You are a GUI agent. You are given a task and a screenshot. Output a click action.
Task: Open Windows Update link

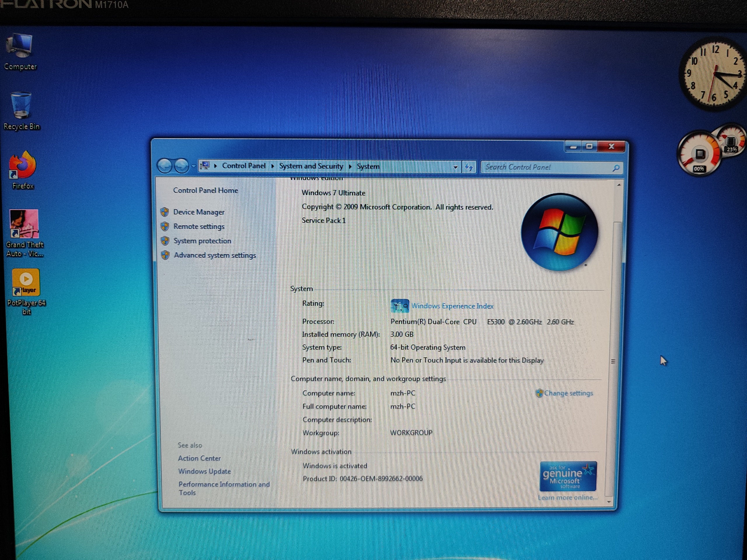[x=205, y=471]
